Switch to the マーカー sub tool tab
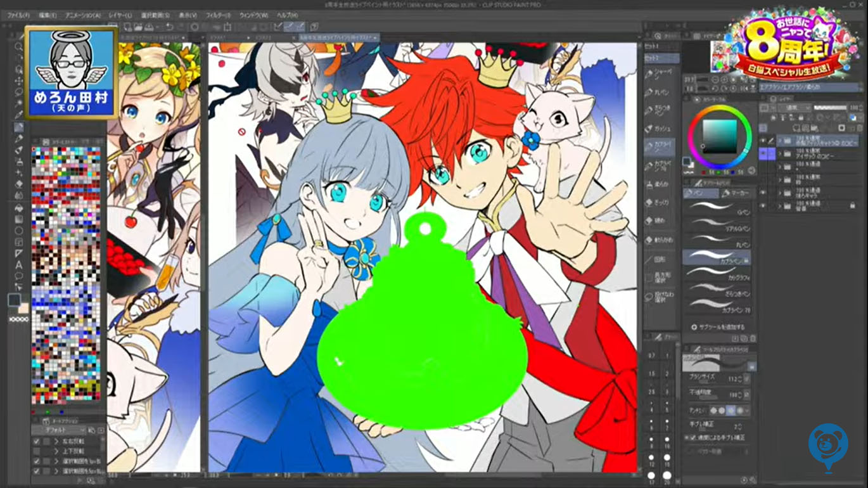This screenshot has width=868, height=488. point(735,193)
